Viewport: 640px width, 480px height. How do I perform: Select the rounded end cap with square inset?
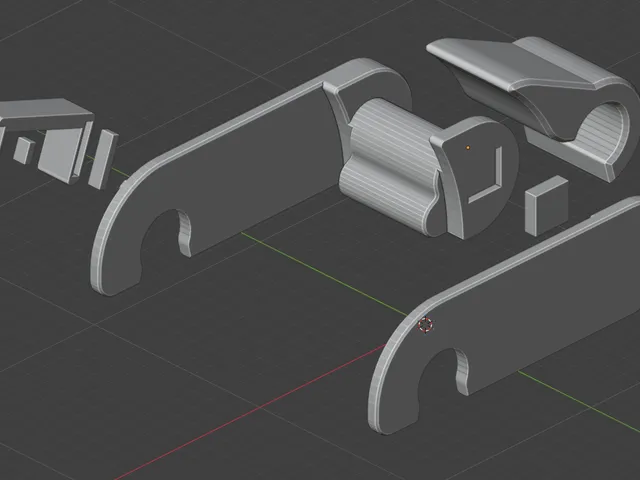pos(478,176)
